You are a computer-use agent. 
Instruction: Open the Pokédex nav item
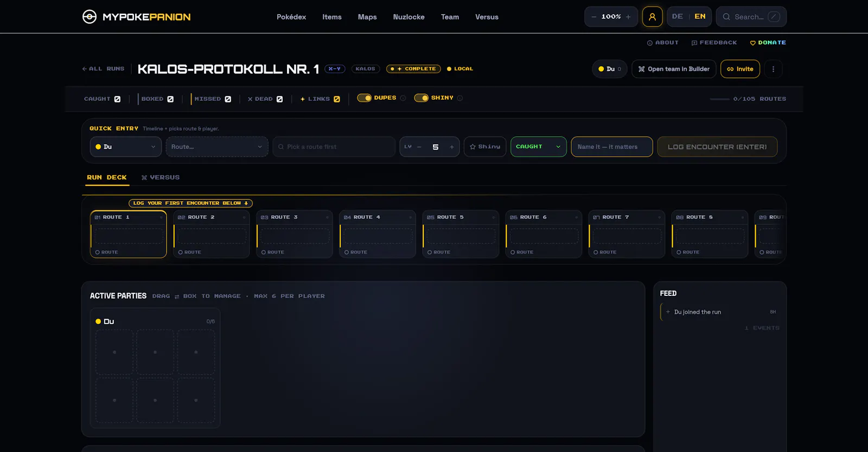coord(291,17)
